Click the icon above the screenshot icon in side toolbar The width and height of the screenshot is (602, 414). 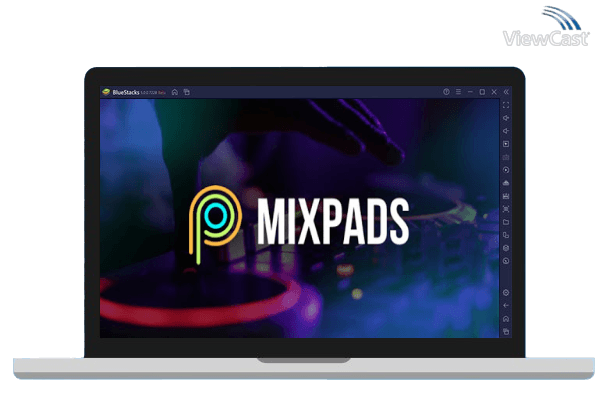point(506,196)
